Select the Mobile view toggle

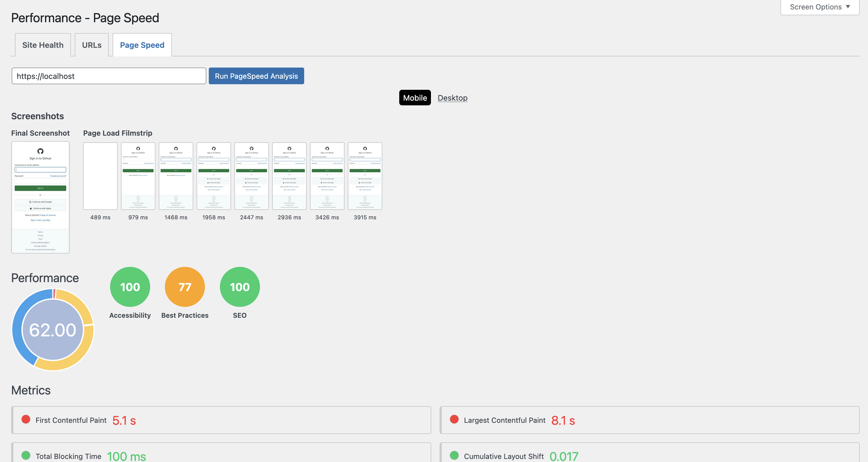pyautogui.click(x=415, y=98)
